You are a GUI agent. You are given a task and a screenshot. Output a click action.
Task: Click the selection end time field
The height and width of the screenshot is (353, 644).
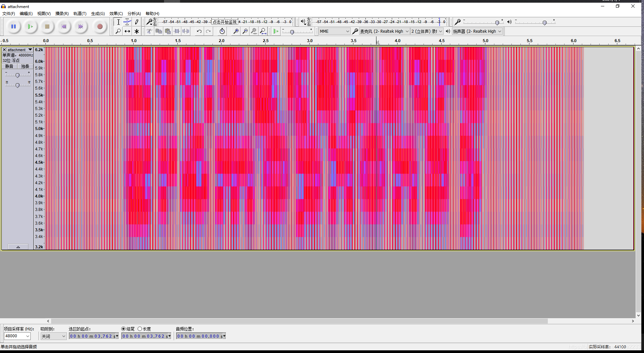pyautogui.click(x=146, y=336)
